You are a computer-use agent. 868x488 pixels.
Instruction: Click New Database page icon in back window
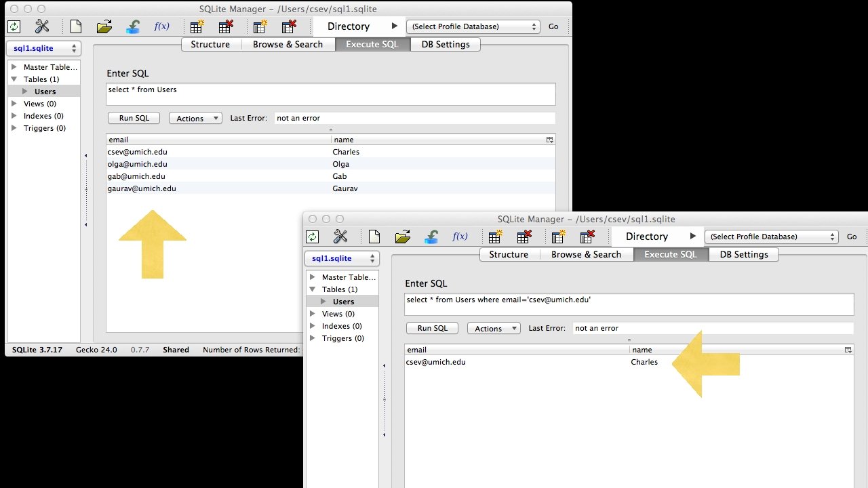(76, 26)
